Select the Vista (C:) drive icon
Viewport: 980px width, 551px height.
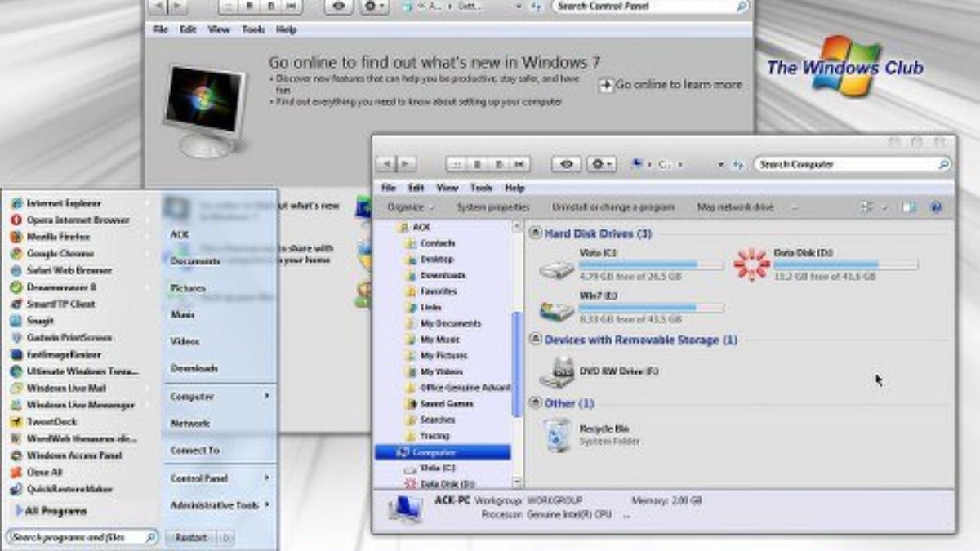click(x=556, y=269)
